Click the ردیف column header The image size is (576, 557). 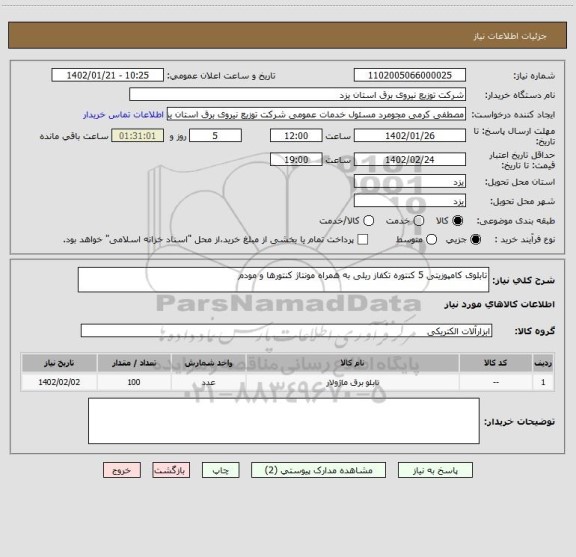point(543,363)
